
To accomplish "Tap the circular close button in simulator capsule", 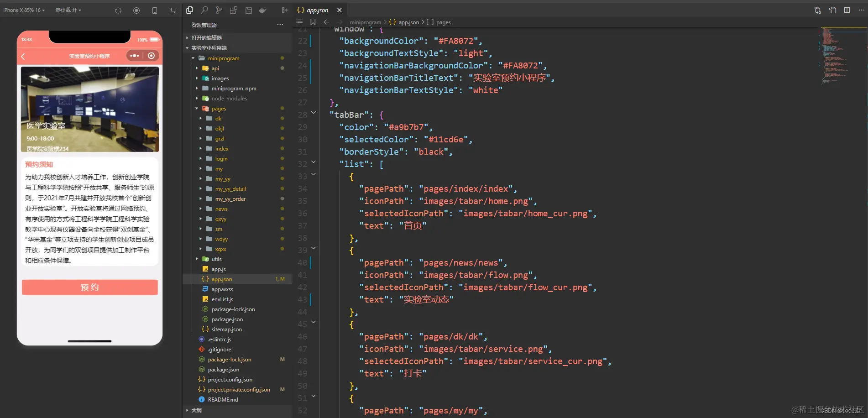I will pos(152,56).
